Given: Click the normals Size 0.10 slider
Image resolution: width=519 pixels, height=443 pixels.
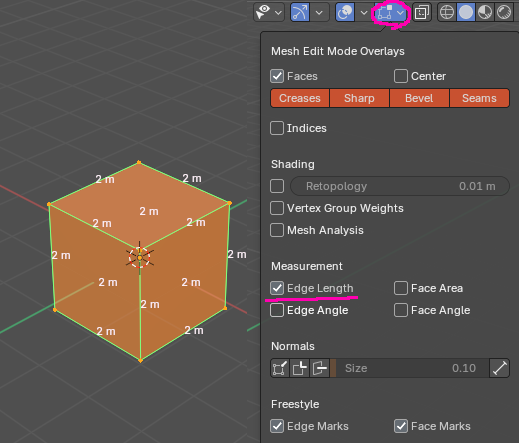Looking at the screenshot, I should 409,368.
